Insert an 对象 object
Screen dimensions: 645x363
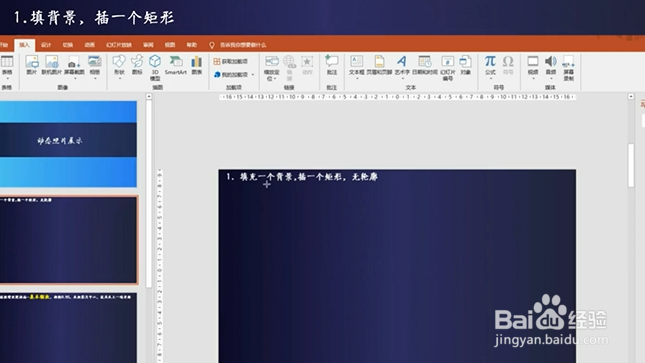(x=465, y=65)
